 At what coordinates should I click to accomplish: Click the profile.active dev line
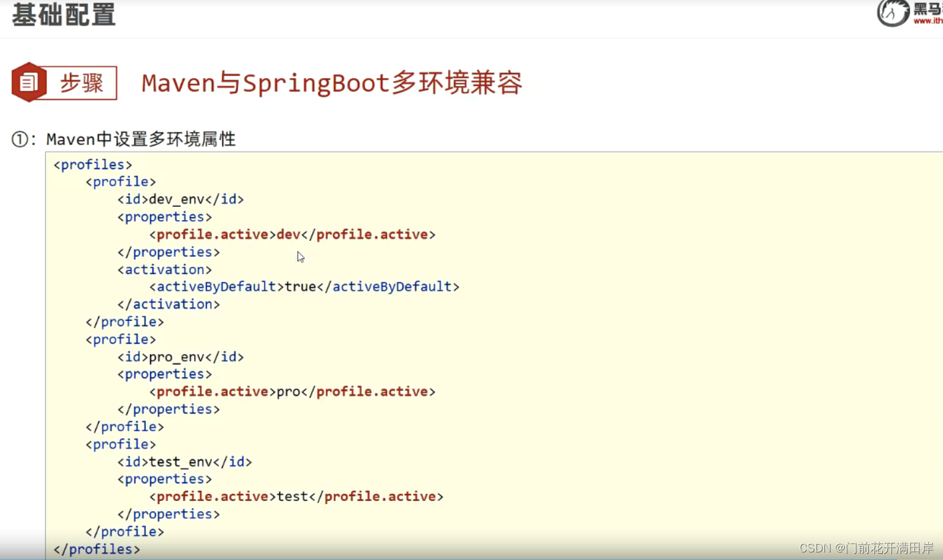point(293,235)
